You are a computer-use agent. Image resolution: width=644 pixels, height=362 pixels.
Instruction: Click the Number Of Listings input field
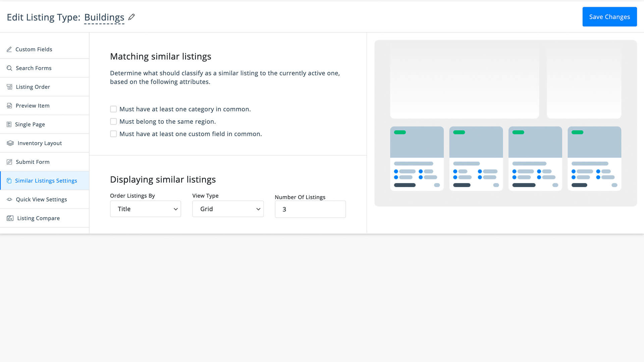(310, 209)
